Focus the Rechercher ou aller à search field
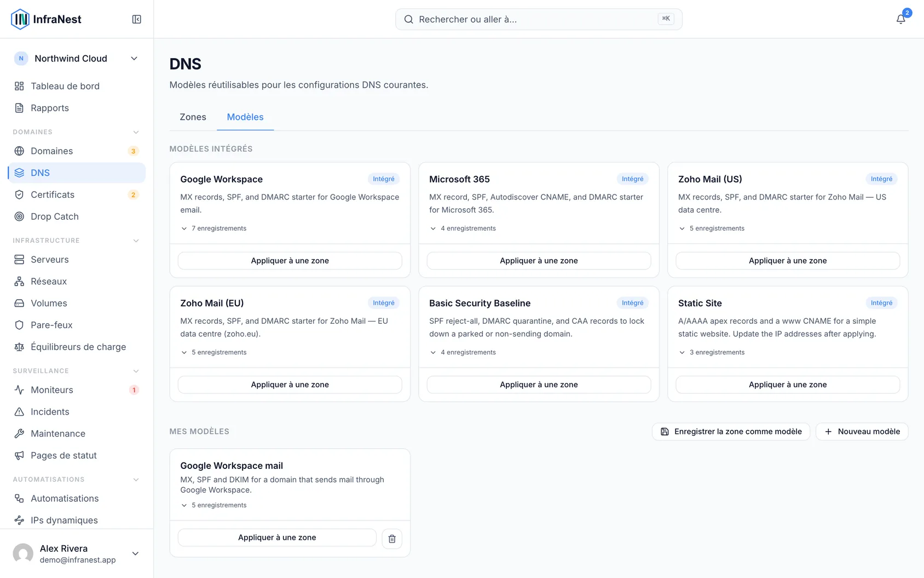Viewport: 924px width, 578px height. point(539,19)
